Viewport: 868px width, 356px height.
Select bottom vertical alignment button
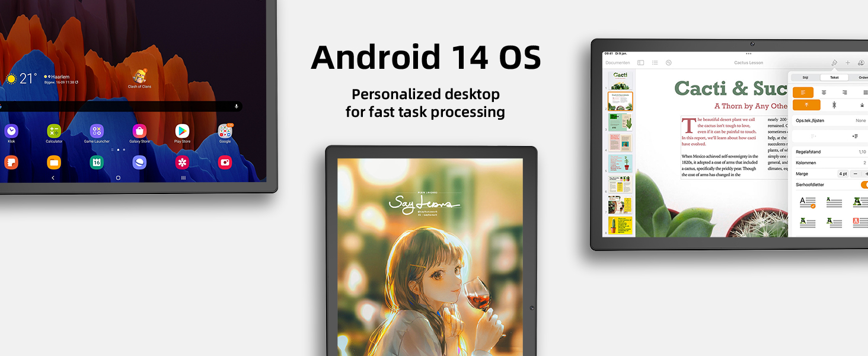(x=861, y=105)
